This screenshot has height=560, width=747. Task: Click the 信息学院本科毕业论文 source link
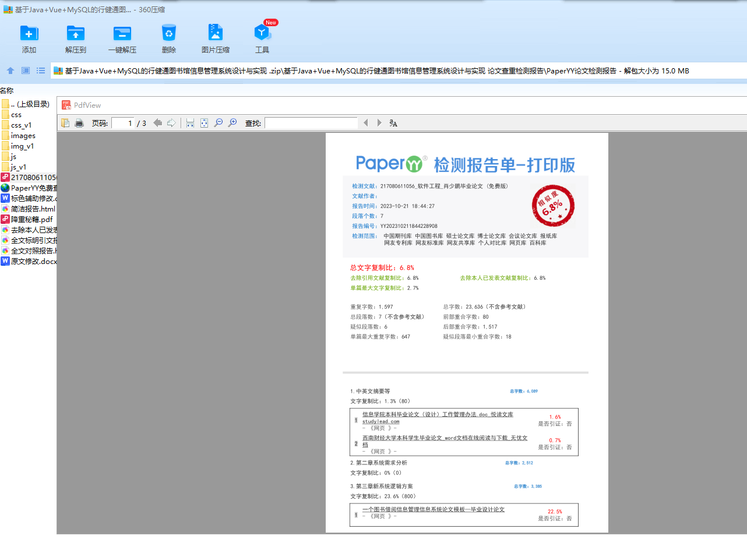438,418
